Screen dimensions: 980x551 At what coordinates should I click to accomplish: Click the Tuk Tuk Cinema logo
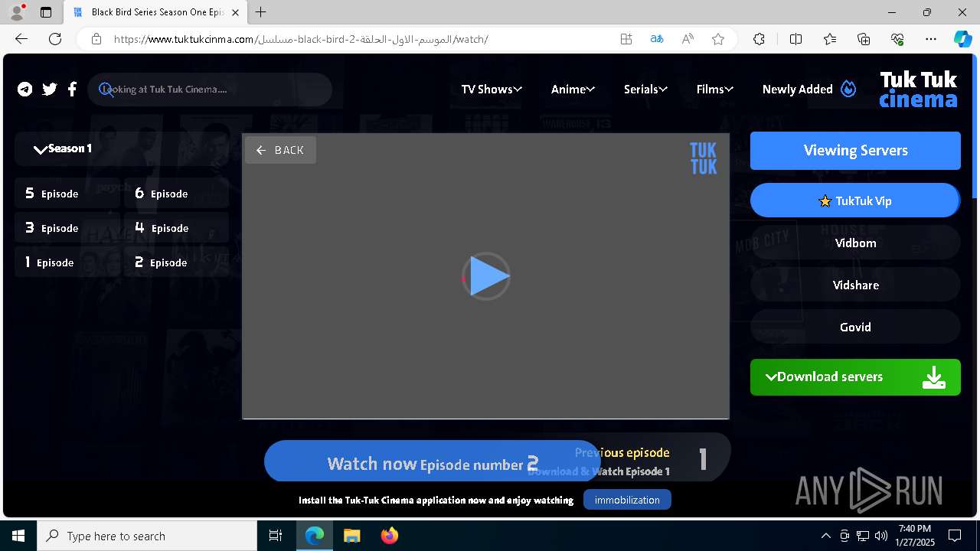click(x=919, y=90)
